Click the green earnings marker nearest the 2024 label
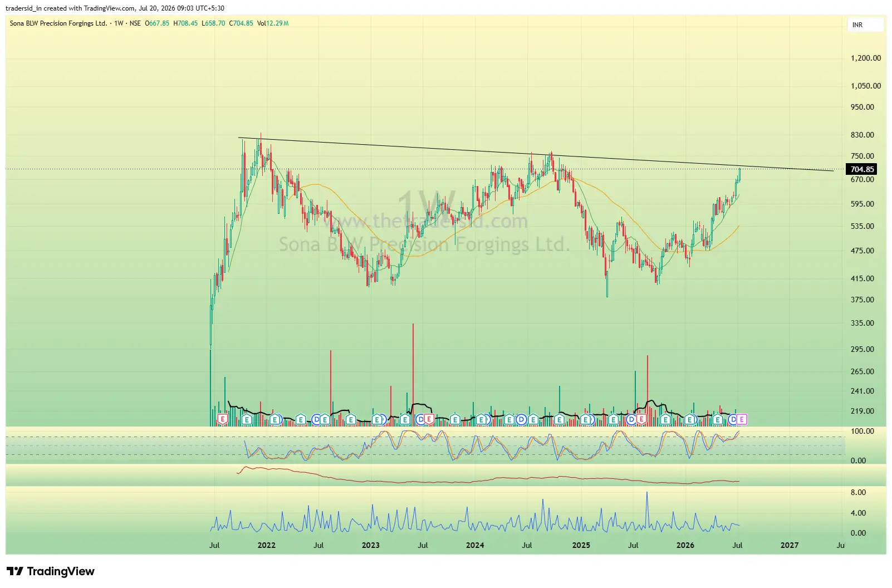The image size is (892, 588). click(482, 419)
